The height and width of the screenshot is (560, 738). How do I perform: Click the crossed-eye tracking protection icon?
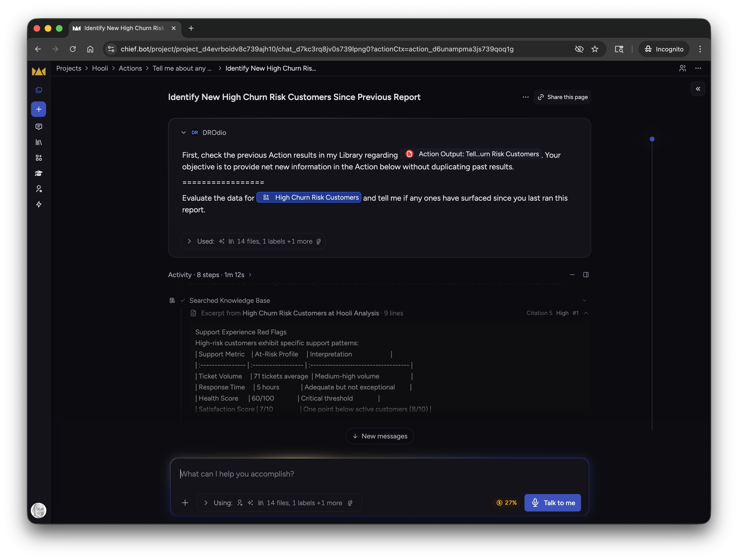(579, 49)
